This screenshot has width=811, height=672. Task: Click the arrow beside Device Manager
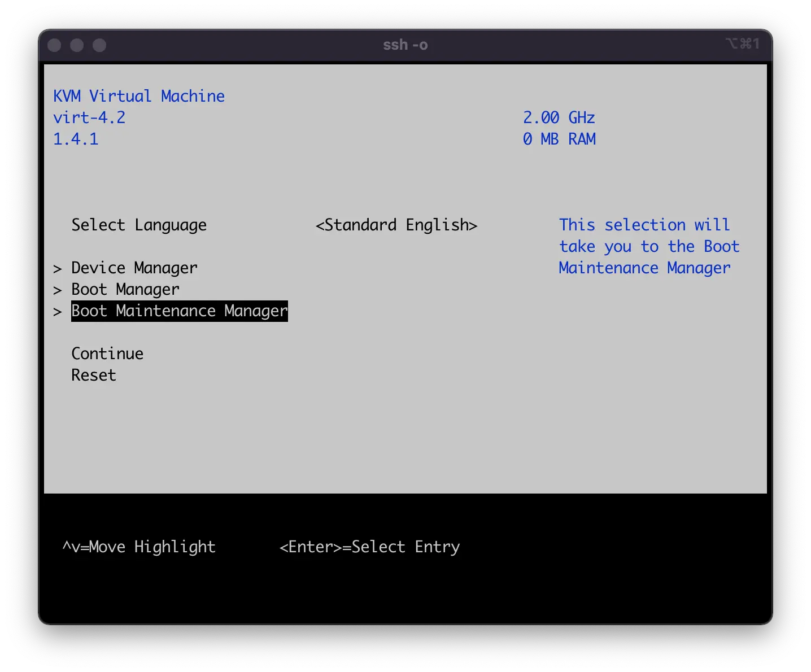click(x=57, y=269)
